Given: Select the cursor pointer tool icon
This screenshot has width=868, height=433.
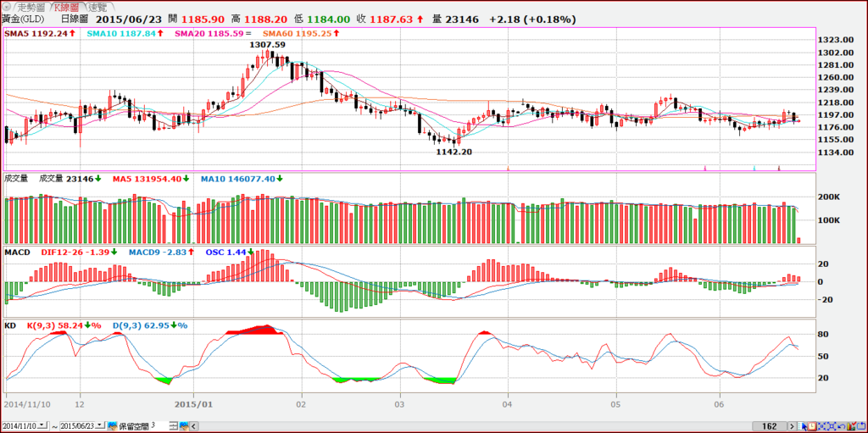Looking at the screenshot, I should click(802, 426).
